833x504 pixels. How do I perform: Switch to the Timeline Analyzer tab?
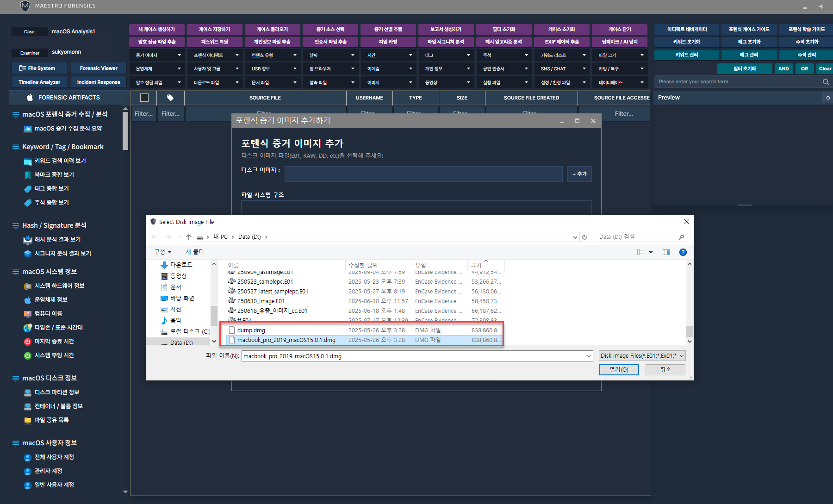click(x=39, y=82)
